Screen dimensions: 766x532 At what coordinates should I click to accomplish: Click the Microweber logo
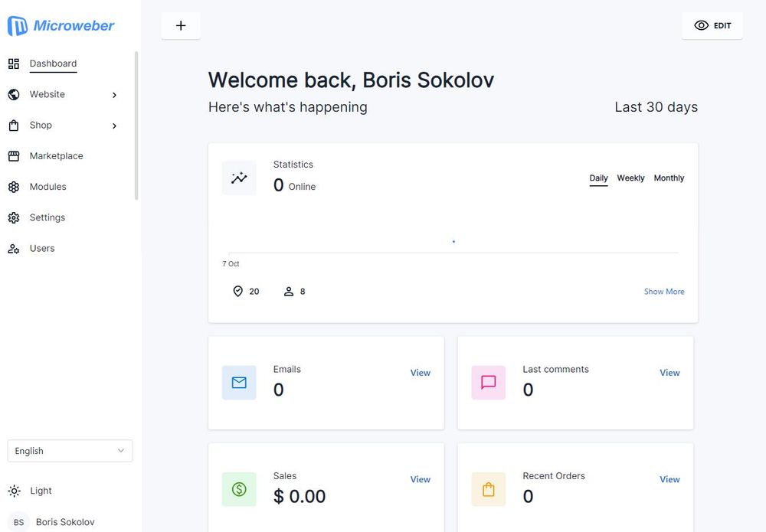click(x=61, y=25)
